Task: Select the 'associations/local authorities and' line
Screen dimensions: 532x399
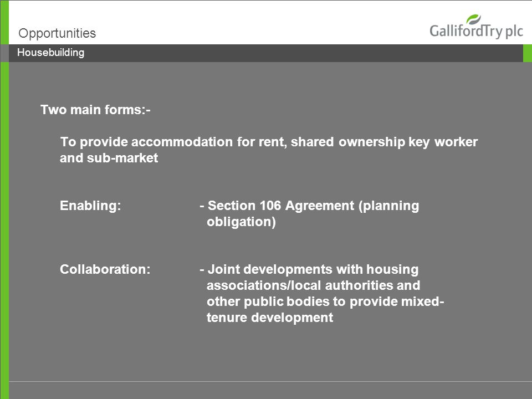Action: point(313,285)
